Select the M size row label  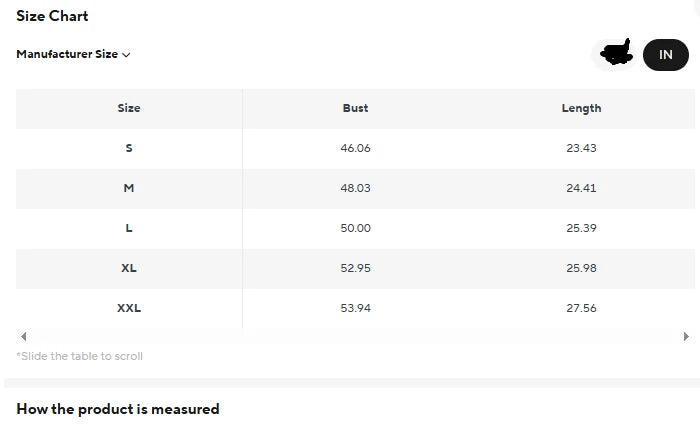[x=129, y=188]
